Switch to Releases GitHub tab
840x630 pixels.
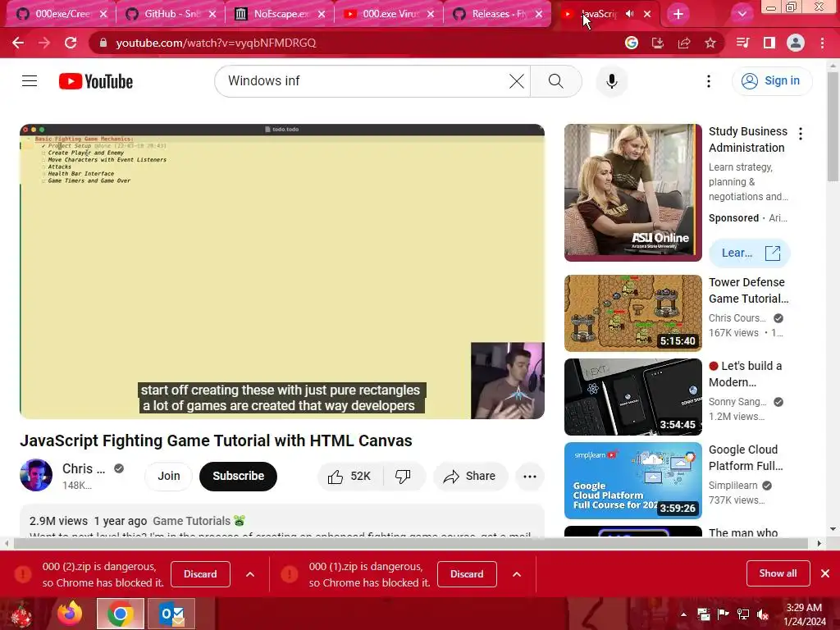point(498,14)
